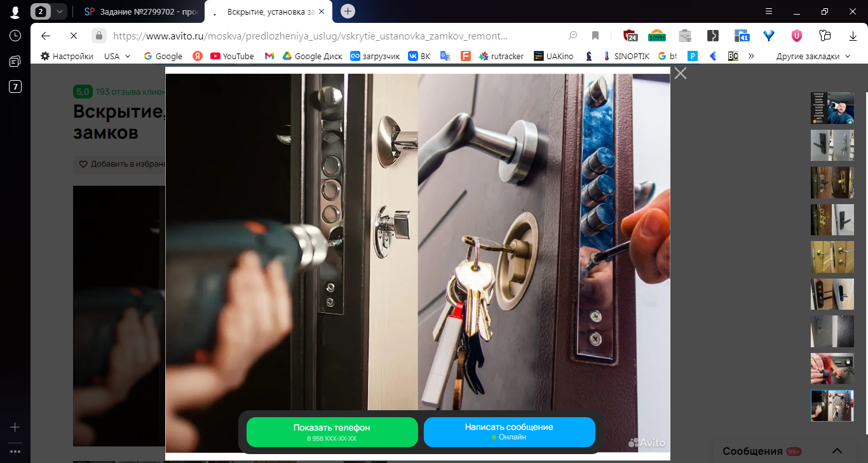Viewport: 868px width, 463px height.
Task: Select the last highlighted gallery thumbnail
Action: (832, 406)
